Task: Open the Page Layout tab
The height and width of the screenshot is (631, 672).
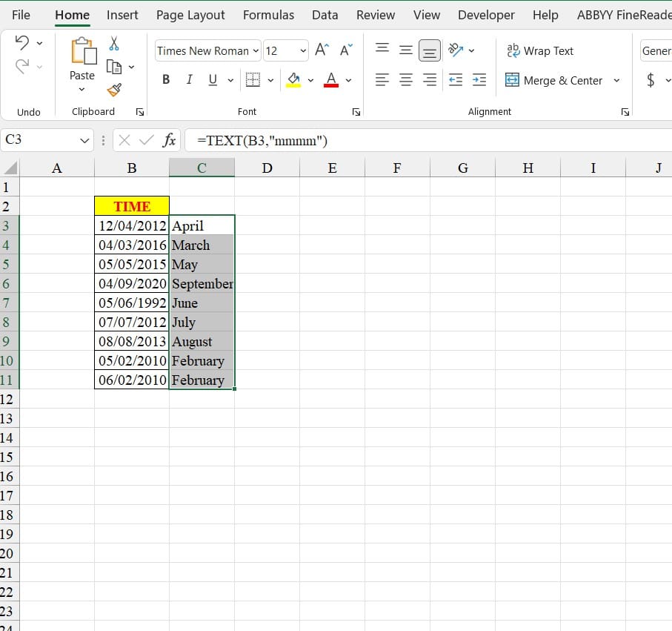Action: [190, 15]
